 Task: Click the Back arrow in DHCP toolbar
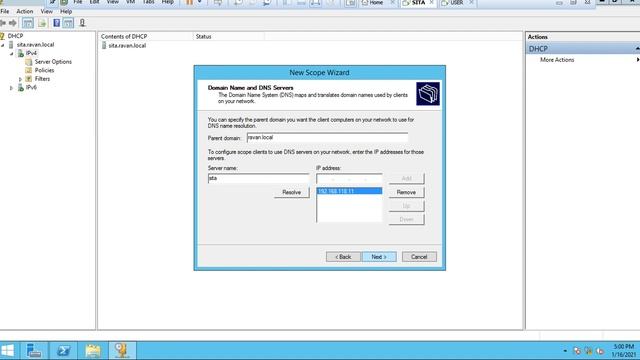click(x=3, y=23)
